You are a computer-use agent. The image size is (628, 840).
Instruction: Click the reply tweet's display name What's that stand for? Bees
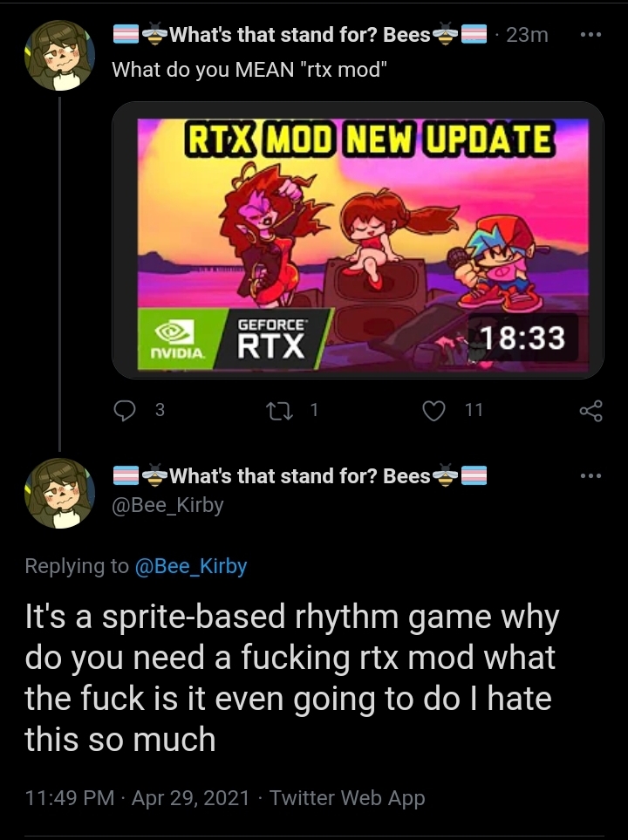click(299, 475)
